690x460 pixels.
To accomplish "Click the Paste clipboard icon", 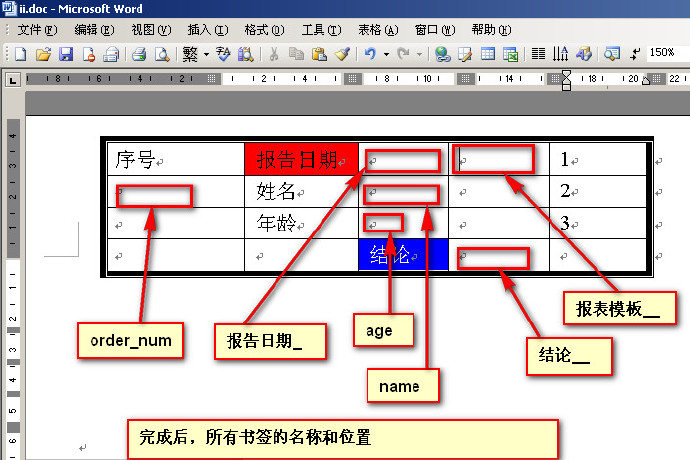I will tap(319, 54).
